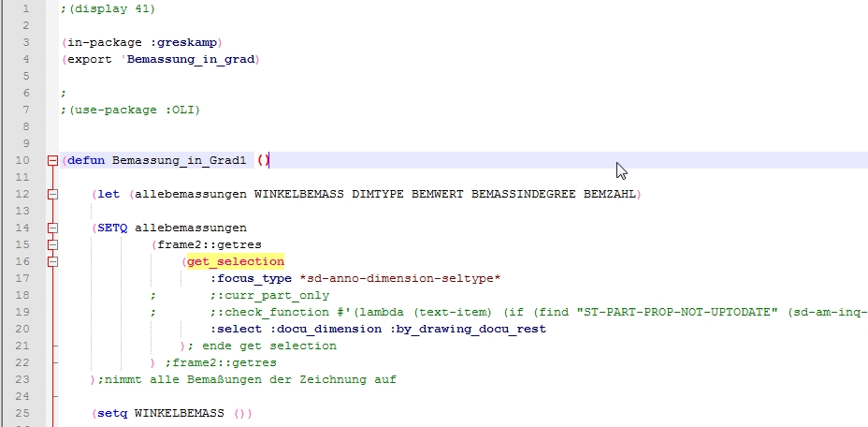
Task: Click frame2::getres call on line 15
Action: pyautogui.click(x=210, y=244)
